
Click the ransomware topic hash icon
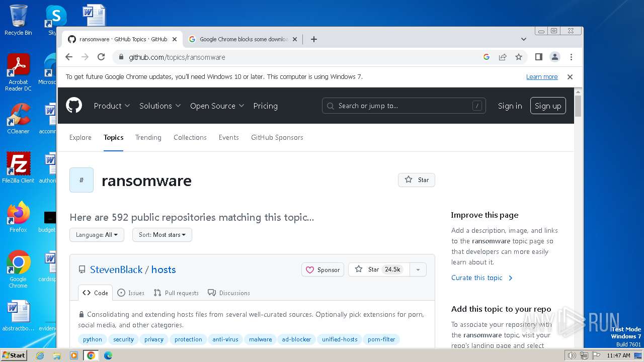(x=82, y=180)
